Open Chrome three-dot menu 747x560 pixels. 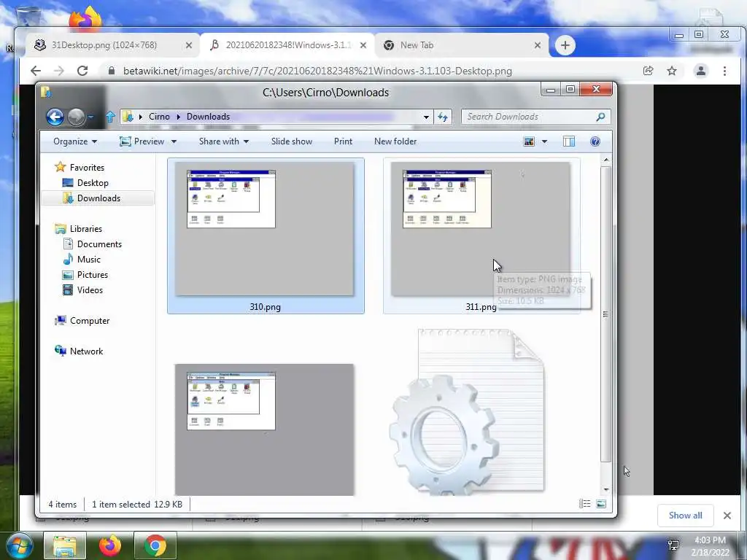[724, 71]
